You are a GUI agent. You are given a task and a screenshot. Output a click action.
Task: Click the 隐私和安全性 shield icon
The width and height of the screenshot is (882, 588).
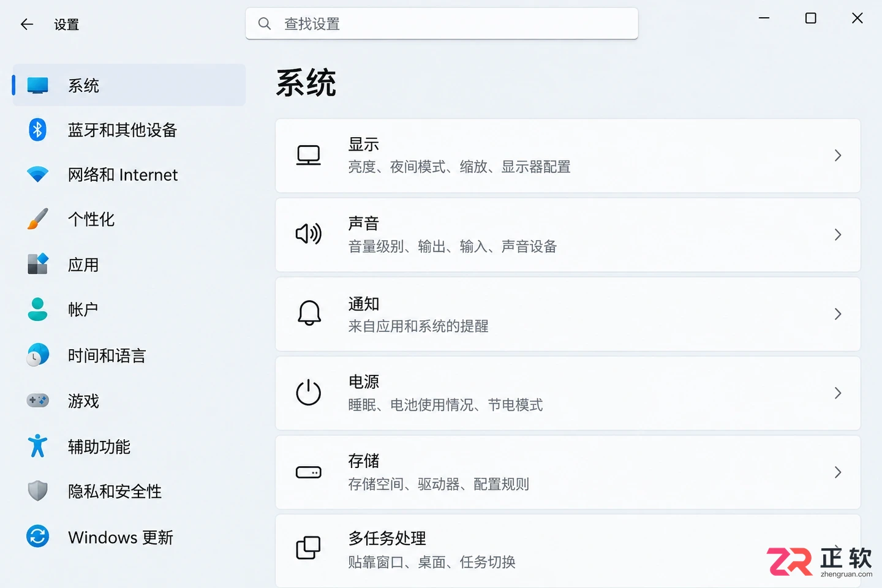click(x=38, y=491)
